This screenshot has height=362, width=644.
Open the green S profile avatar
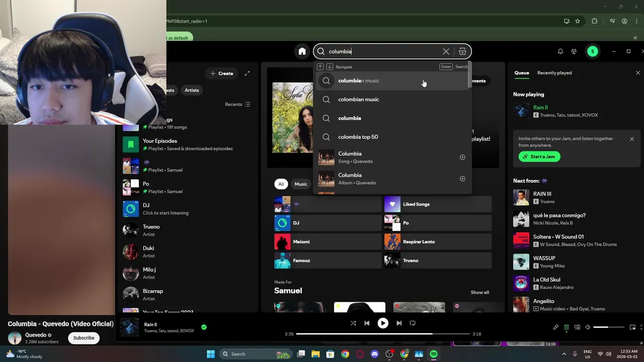point(593,51)
